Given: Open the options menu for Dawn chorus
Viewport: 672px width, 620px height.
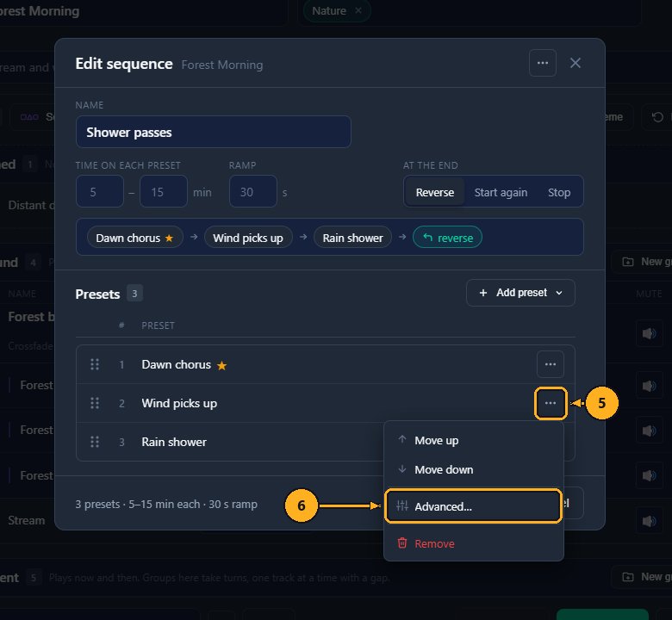Looking at the screenshot, I should 551,364.
